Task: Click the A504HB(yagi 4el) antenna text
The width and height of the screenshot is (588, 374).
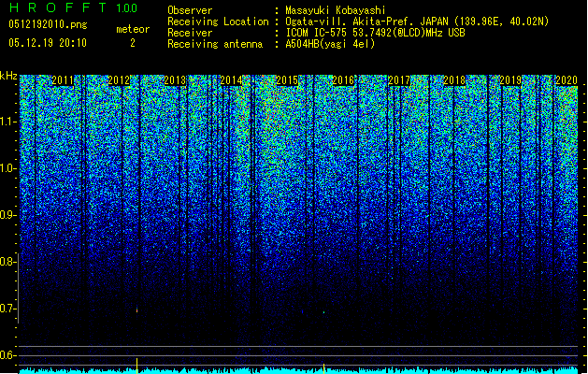Action: 330,44
